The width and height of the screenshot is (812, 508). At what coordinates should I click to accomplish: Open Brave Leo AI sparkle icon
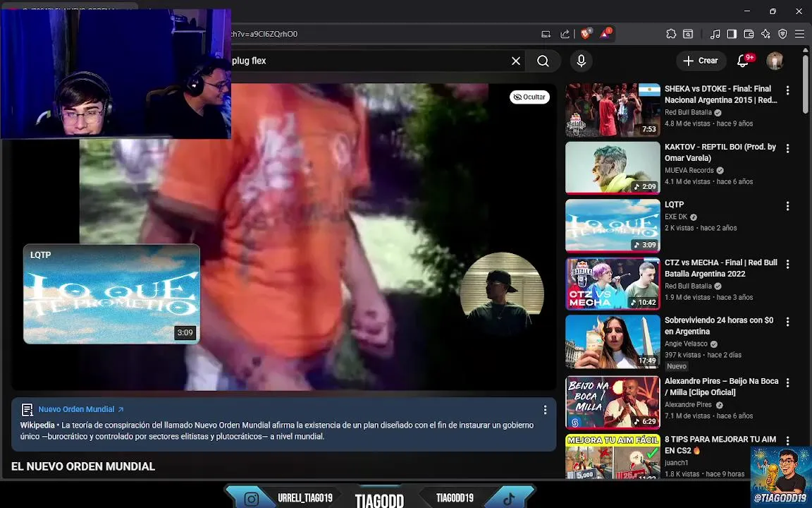pos(766,34)
